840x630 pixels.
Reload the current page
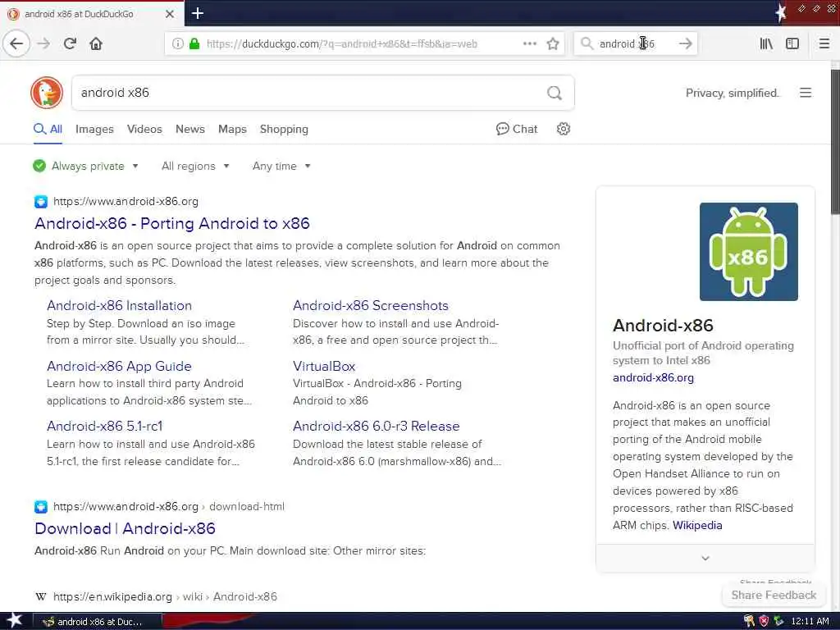click(x=70, y=43)
